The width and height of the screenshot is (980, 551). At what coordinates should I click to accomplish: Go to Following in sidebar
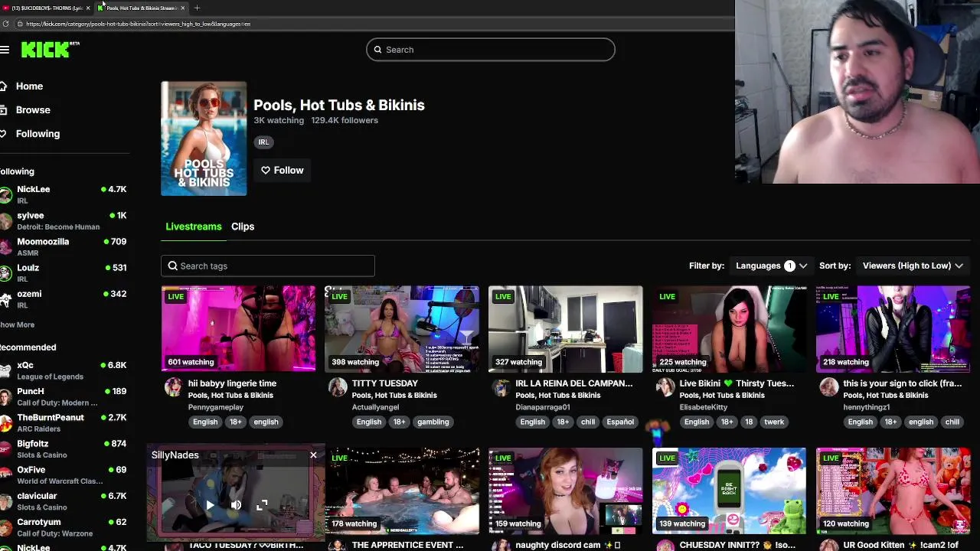point(38,134)
